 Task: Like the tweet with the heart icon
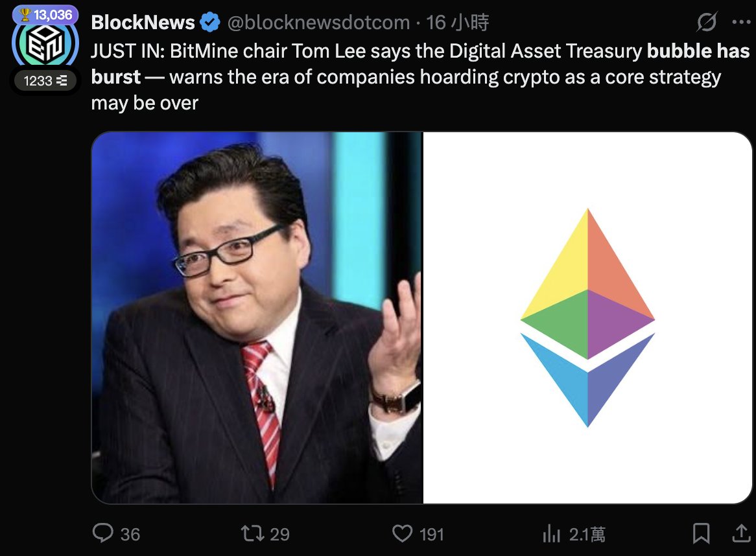click(x=402, y=533)
